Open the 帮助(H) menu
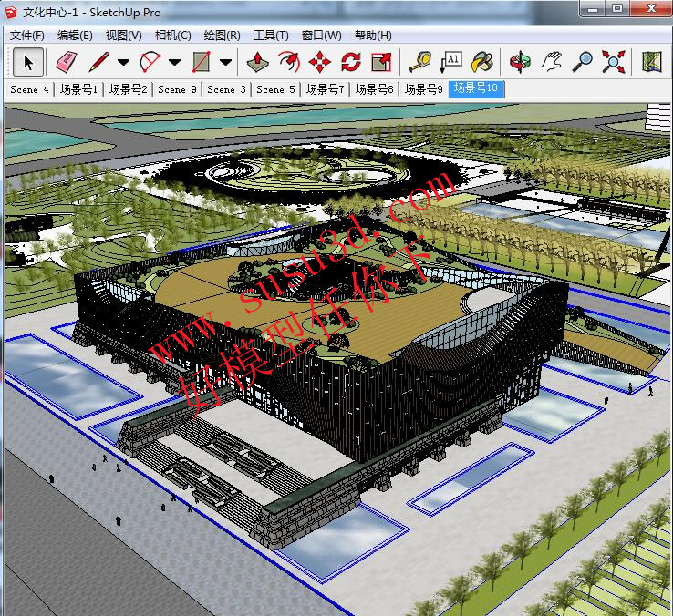The height and width of the screenshot is (616, 673). pyautogui.click(x=373, y=36)
